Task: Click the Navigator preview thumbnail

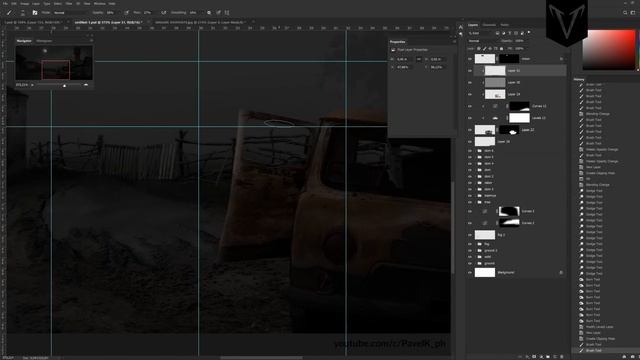Action: (54, 62)
